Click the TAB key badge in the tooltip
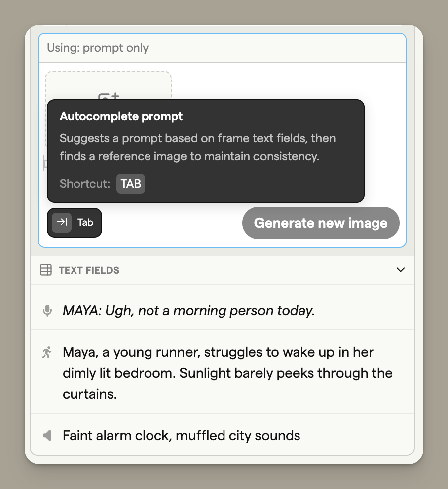This screenshot has width=448, height=489. [x=130, y=184]
